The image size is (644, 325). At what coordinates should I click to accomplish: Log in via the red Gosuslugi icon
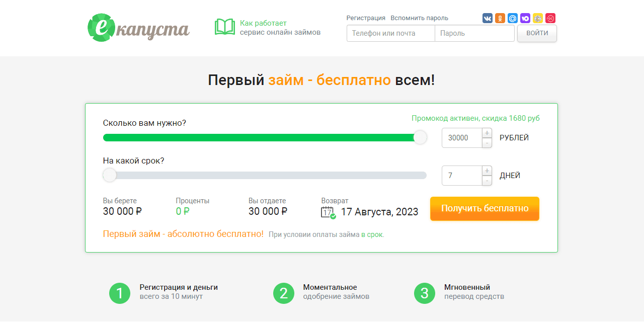point(550,18)
